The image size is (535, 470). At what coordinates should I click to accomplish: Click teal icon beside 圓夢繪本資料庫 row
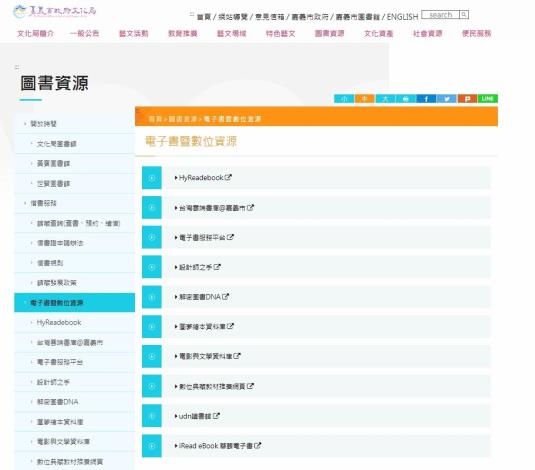(x=152, y=327)
